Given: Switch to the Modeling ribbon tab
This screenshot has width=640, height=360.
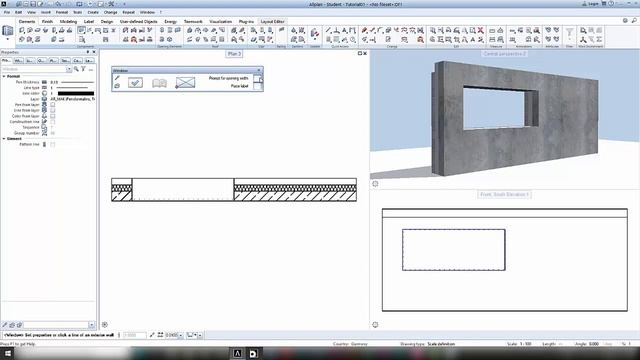Looking at the screenshot, I should click(68, 21).
